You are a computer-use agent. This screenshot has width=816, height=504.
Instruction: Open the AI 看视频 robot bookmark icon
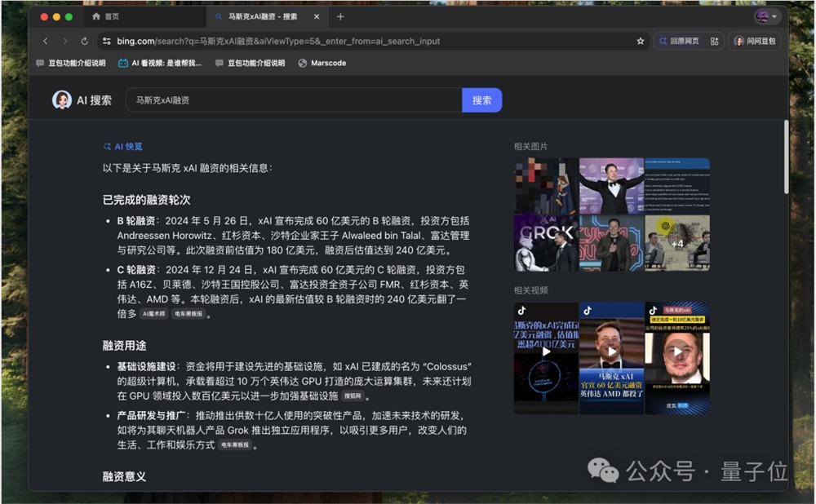point(124,63)
